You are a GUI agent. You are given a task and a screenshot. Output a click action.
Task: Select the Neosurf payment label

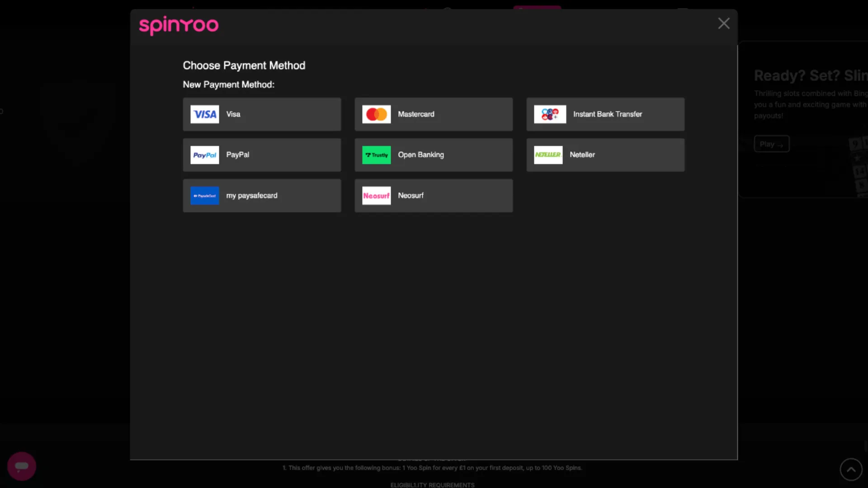410,196
